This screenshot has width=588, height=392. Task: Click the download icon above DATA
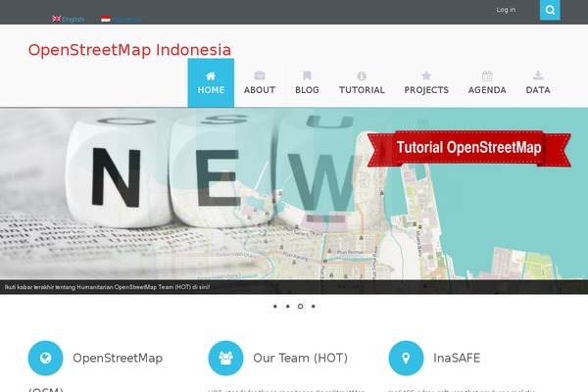(538, 75)
